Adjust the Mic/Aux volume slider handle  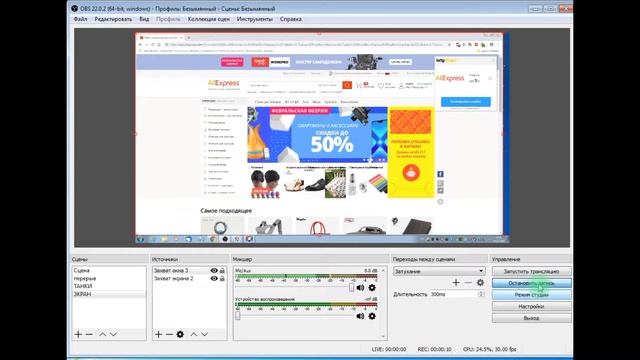click(x=351, y=287)
